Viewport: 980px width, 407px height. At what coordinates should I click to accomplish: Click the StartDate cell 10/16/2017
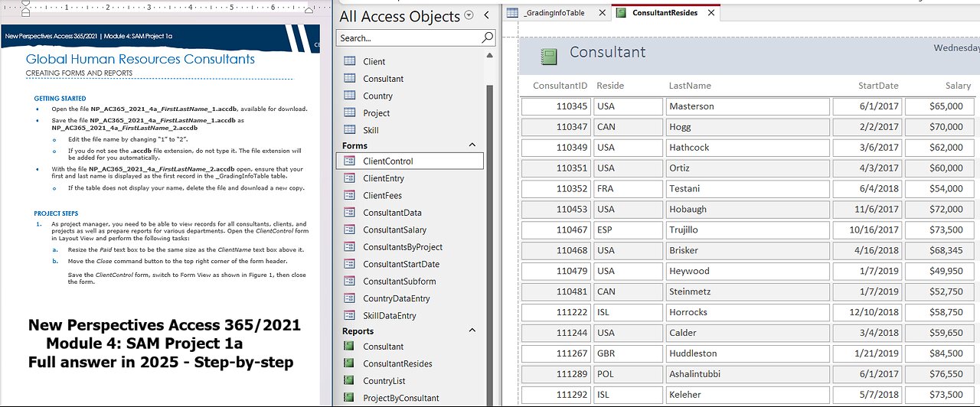coord(867,230)
